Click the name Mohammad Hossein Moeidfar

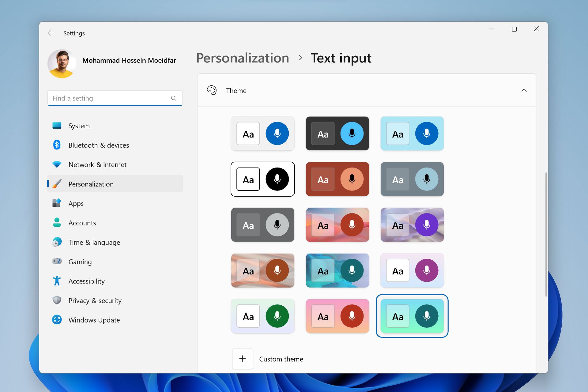pyautogui.click(x=129, y=60)
